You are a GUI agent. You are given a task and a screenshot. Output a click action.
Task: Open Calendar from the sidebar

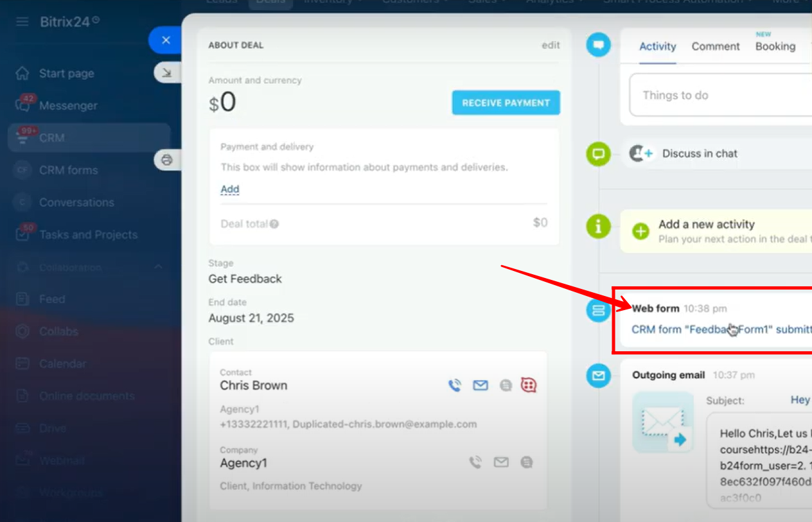pos(62,363)
